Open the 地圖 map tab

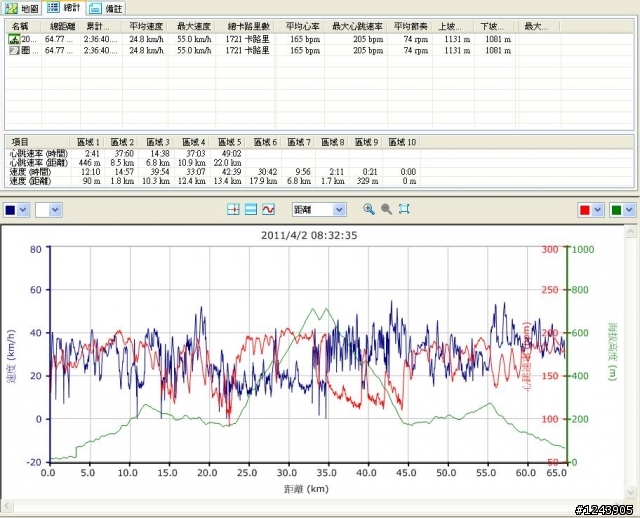pos(21,8)
